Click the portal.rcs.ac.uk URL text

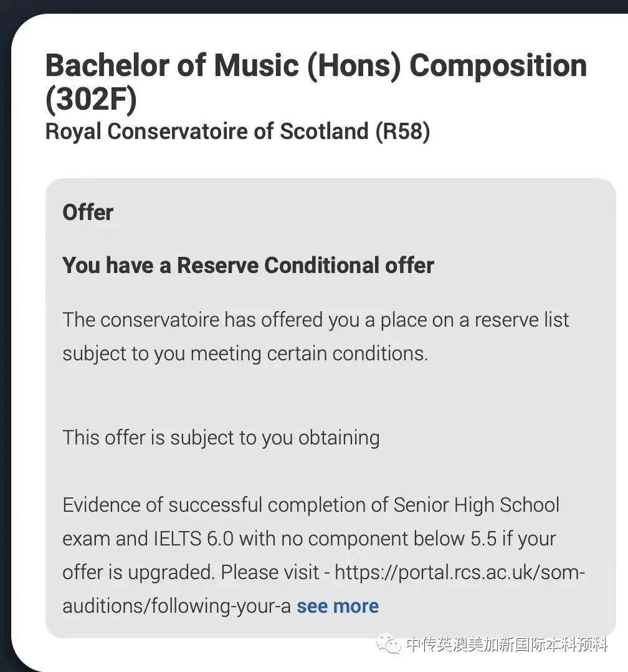(x=460, y=572)
